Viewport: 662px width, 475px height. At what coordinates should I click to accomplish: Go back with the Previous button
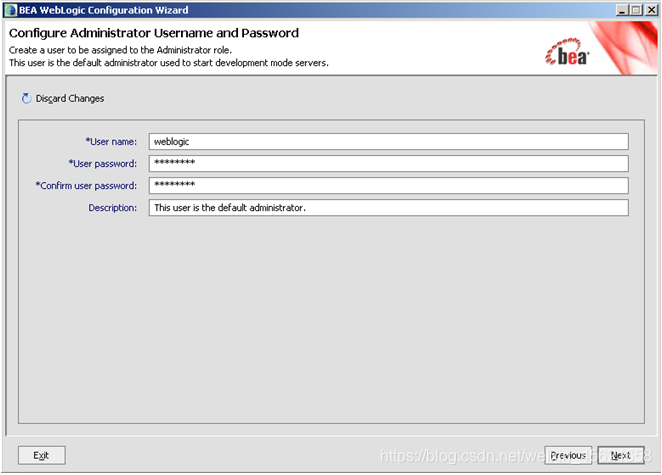tap(568, 455)
